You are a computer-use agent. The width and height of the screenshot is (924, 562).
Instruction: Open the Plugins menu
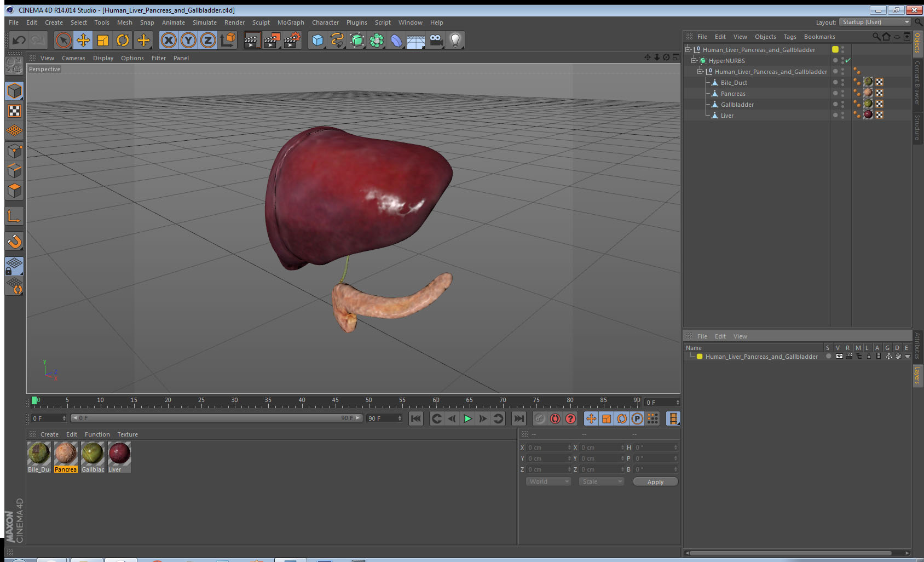click(356, 22)
